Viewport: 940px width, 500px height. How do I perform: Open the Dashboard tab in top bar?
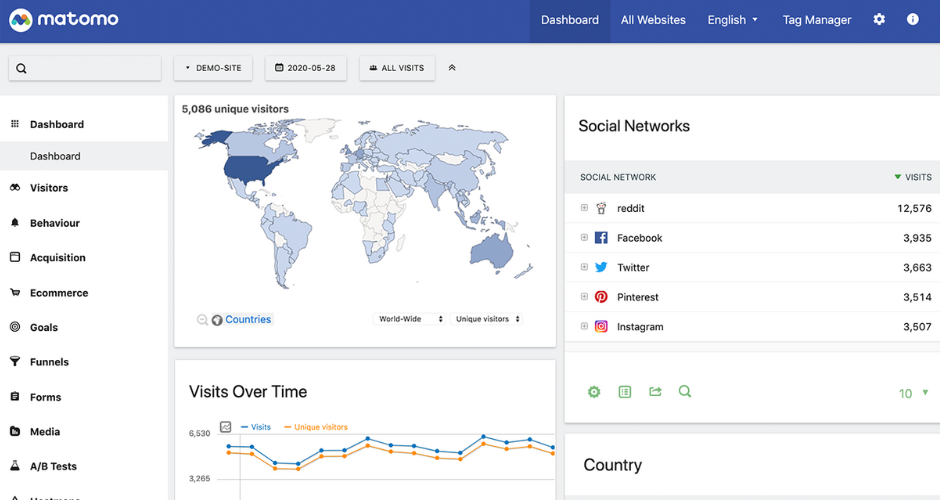[570, 20]
